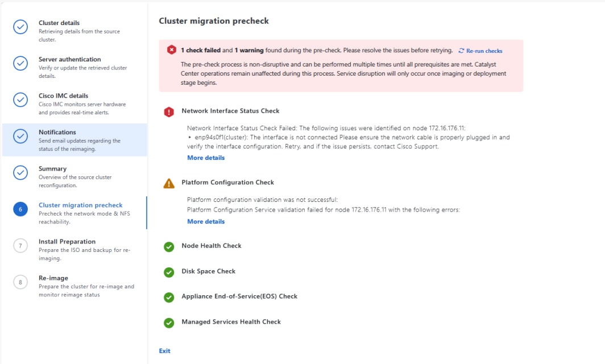Click the Summary step checkmark icon
The height and width of the screenshot is (364, 605).
20,172
